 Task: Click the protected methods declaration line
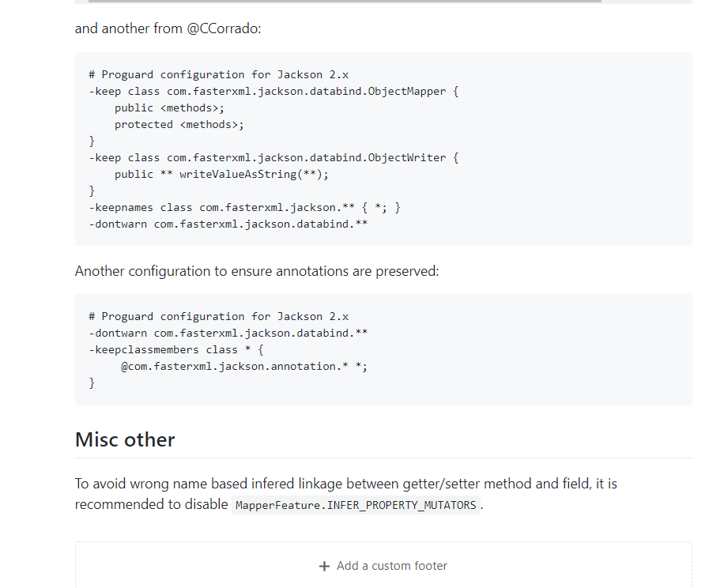[x=185, y=124]
